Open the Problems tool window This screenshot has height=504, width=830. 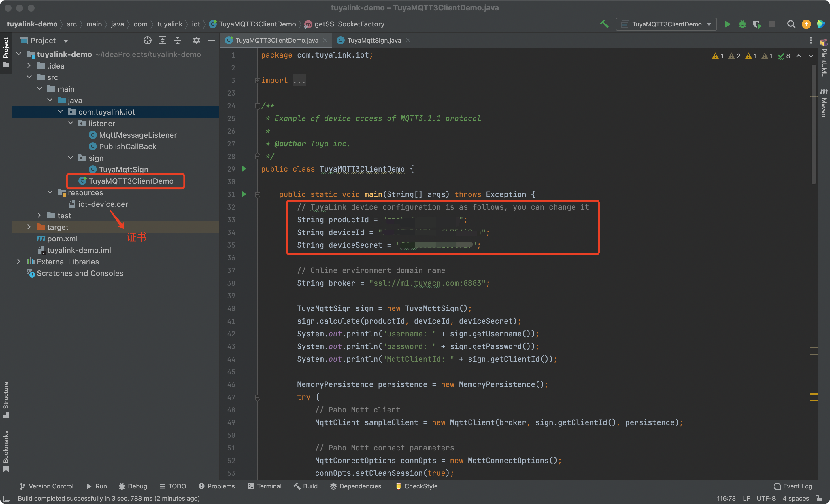216,486
